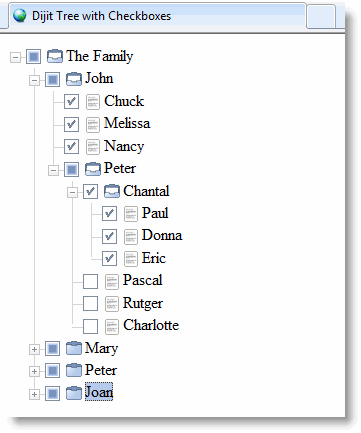Click the open folder icon beside John
361x433 pixels.
tap(74, 79)
